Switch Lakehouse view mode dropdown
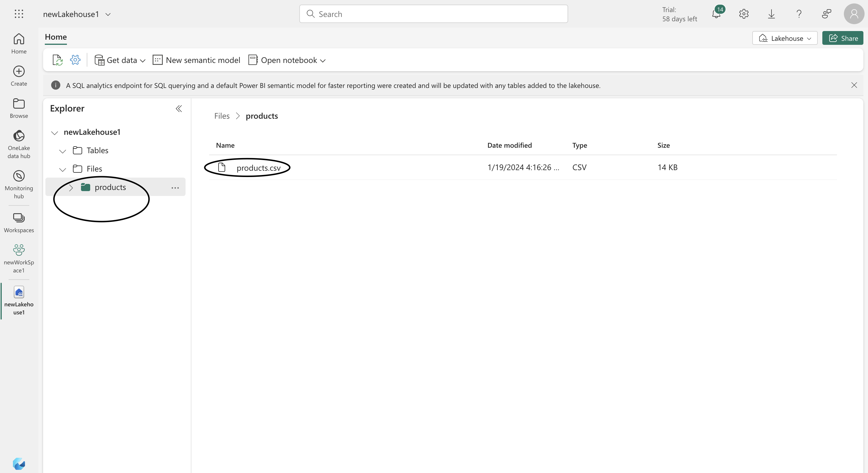Screen dimensions: 868x473 pos(785,38)
